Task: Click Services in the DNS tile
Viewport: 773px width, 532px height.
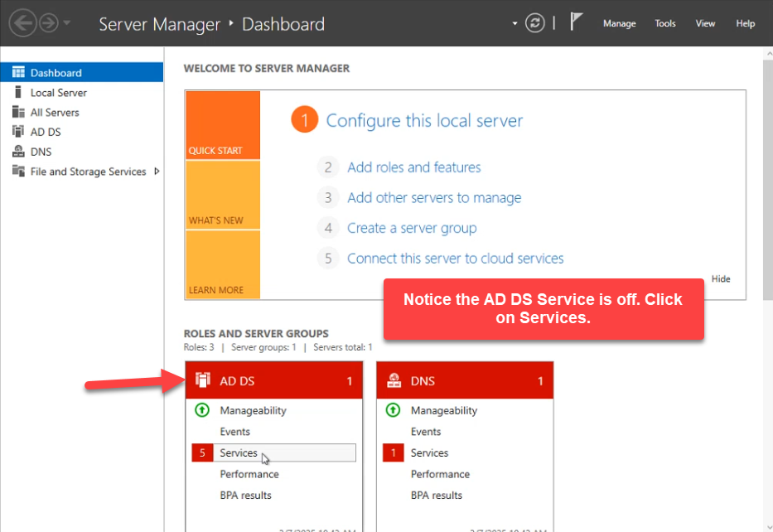Action: coord(429,452)
